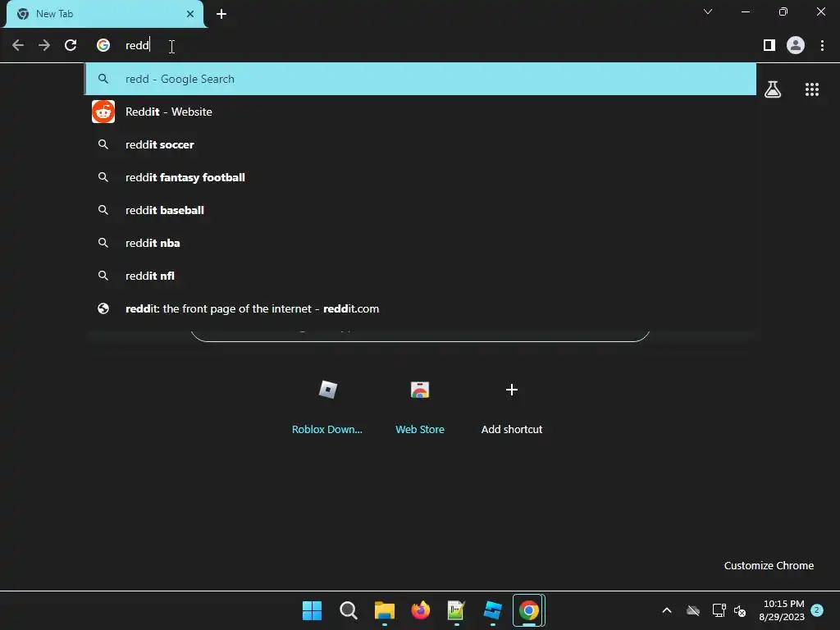Image resolution: width=840 pixels, height=630 pixels.
Task: Click the forward navigation arrow
Action: point(44,45)
